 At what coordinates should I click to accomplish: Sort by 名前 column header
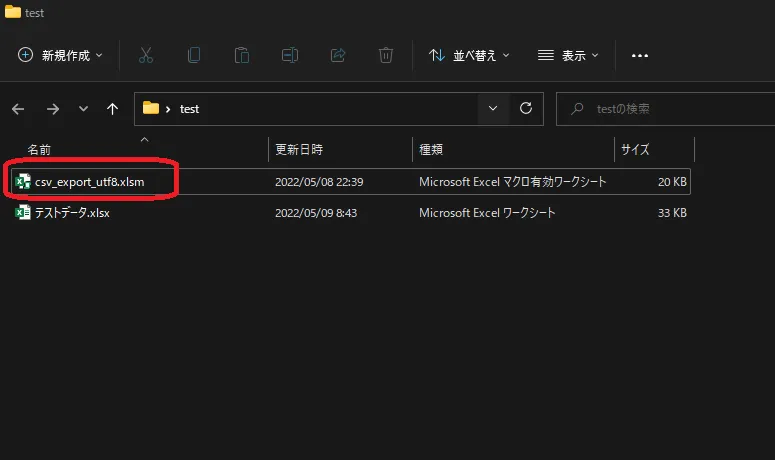(x=40, y=150)
